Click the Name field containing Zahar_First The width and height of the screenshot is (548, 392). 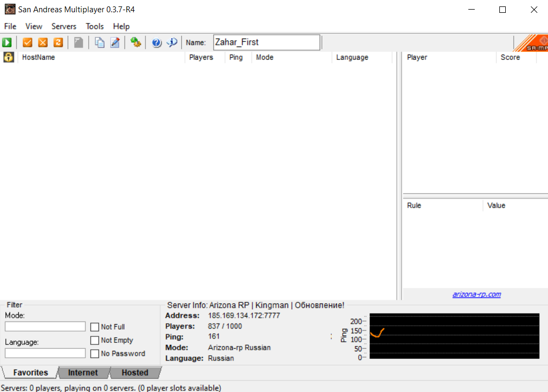(x=267, y=42)
